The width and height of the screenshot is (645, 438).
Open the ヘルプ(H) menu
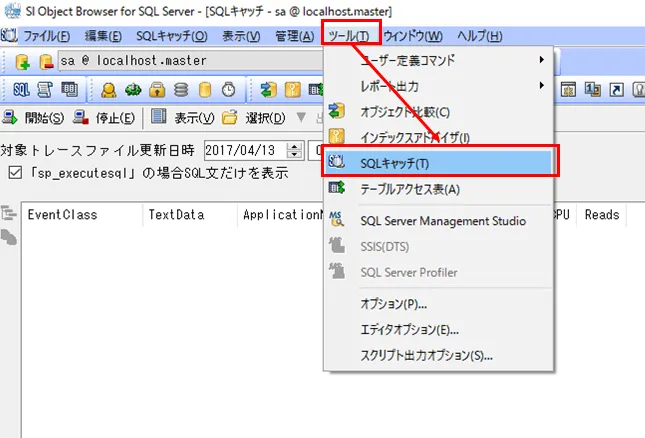tap(480, 36)
